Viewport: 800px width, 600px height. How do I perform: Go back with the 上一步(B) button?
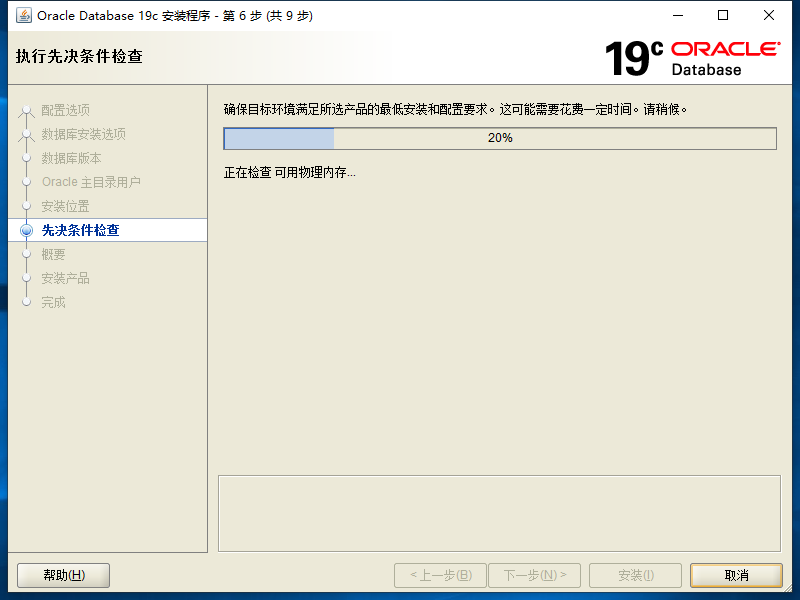click(x=441, y=576)
